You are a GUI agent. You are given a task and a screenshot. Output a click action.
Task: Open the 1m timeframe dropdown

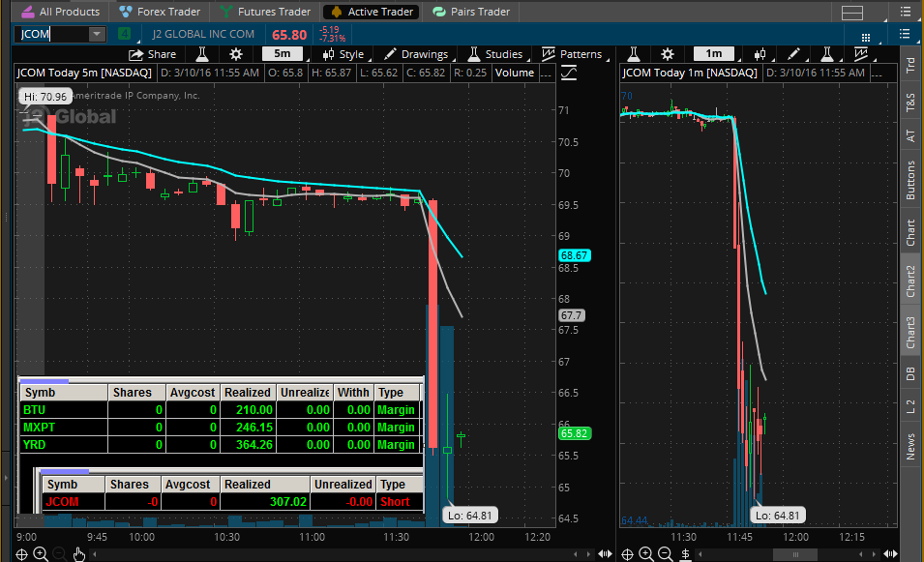coord(714,54)
